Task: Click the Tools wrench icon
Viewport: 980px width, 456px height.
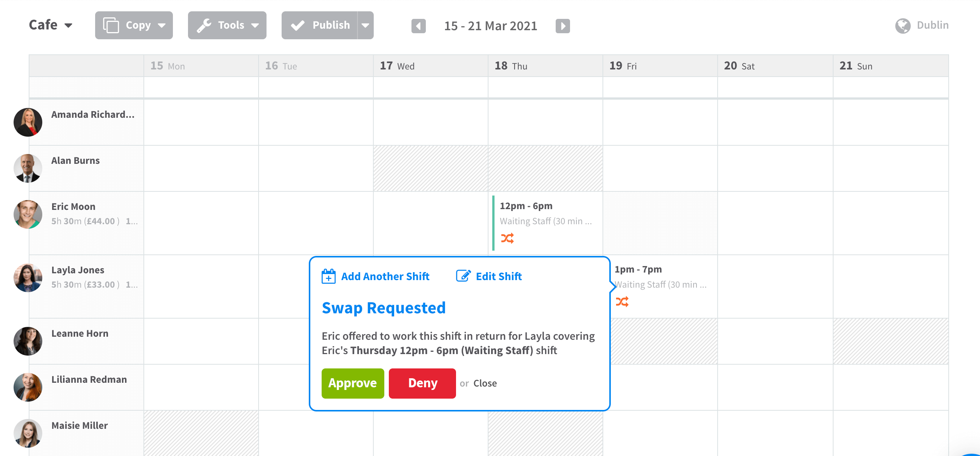Action: [204, 25]
